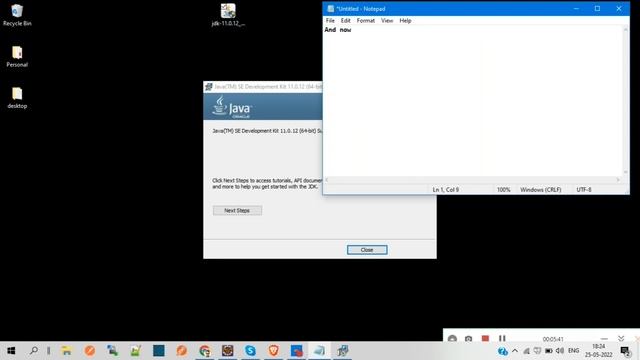Open Notepad File menu

coord(330,20)
